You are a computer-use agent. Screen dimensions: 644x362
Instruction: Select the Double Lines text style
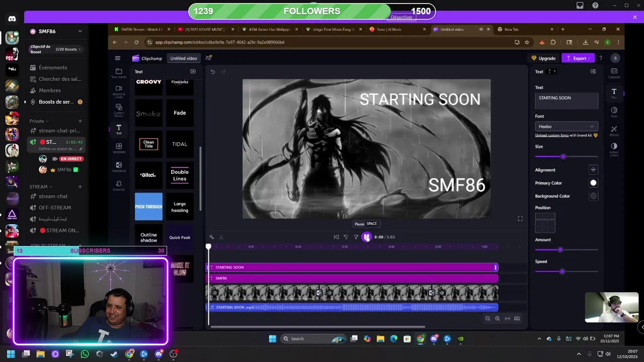180,175
